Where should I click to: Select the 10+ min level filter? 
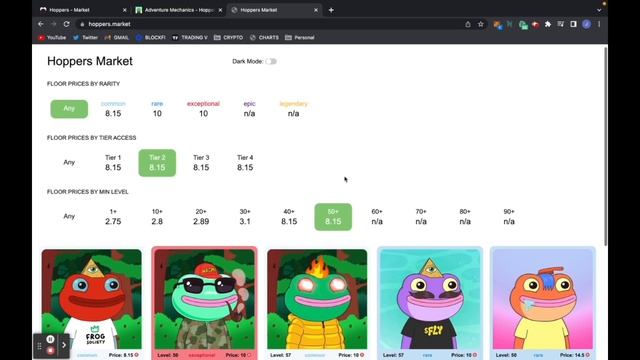(157, 216)
